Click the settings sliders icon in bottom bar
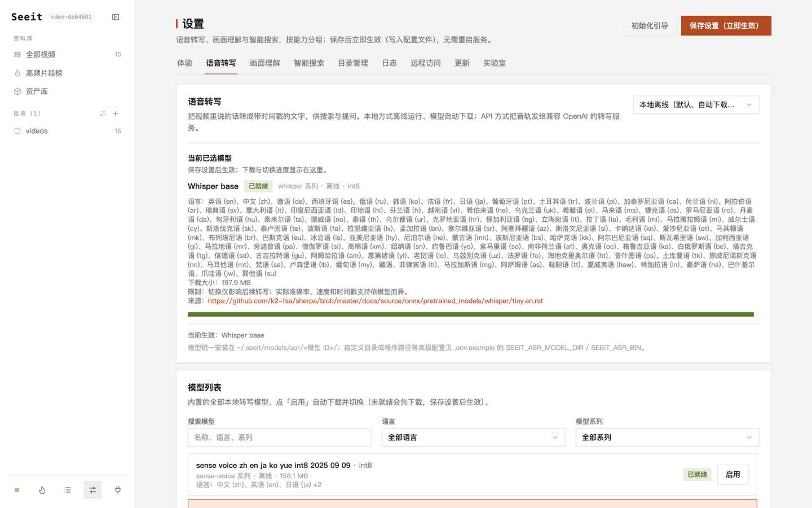 pyautogui.click(x=92, y=490)
